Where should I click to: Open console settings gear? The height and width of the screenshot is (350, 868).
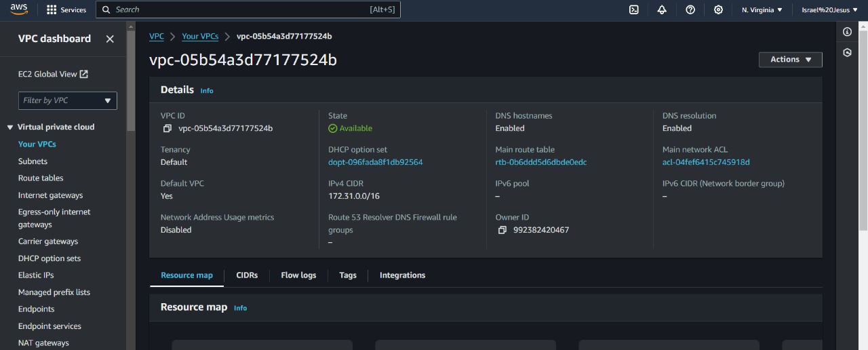(718, 9)
